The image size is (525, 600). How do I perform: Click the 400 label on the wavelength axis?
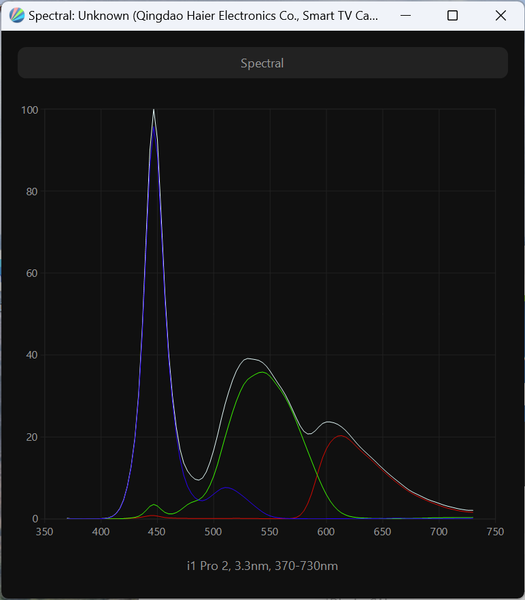(x=101, y=532)
